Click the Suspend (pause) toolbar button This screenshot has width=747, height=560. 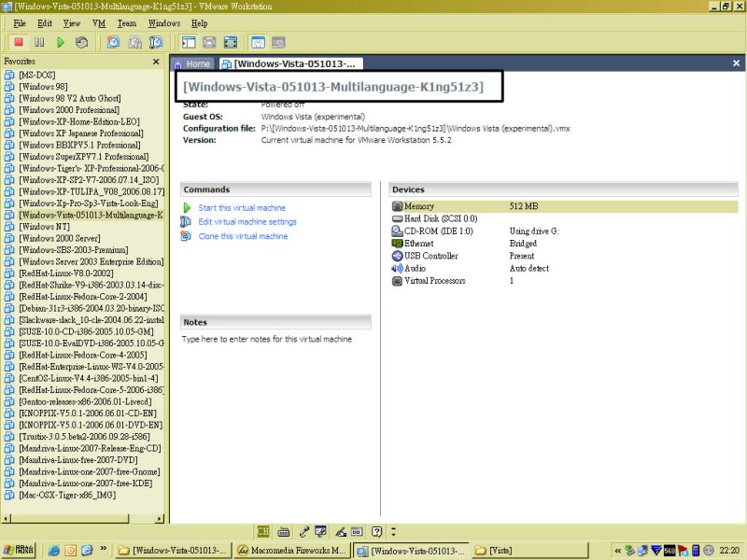(39, 42)
